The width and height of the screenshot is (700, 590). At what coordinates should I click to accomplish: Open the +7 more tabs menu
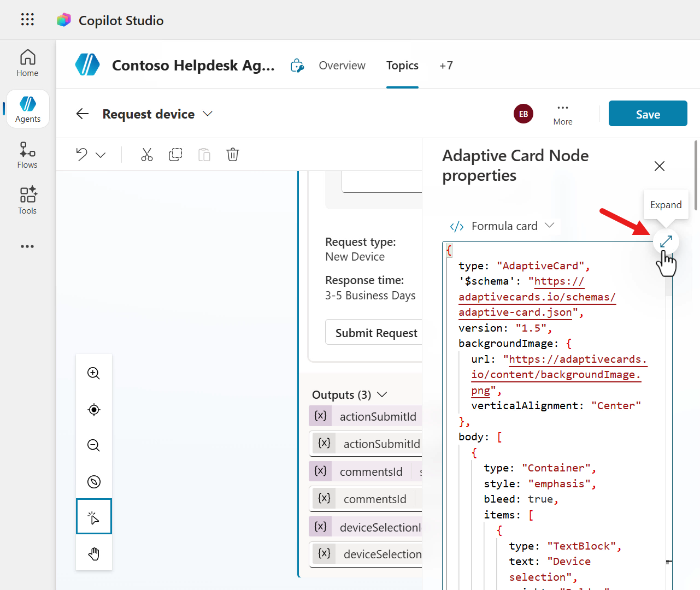point(446,66)
